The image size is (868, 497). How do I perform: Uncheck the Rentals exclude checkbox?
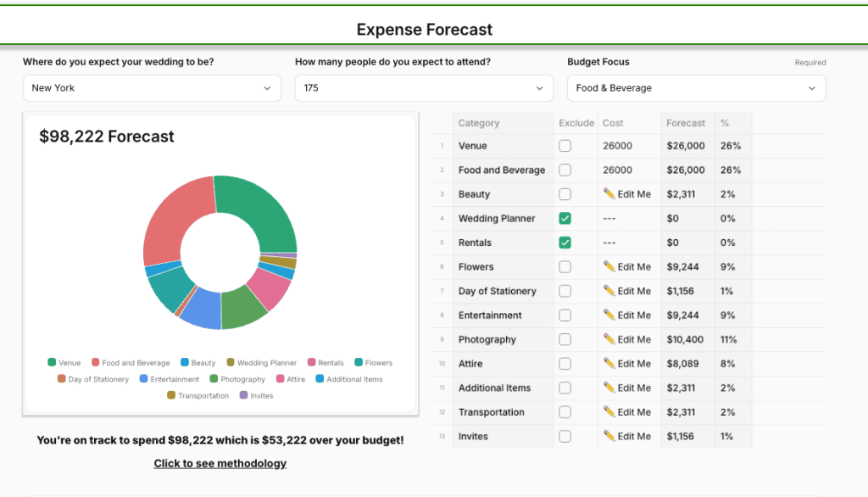click(565, 243)
